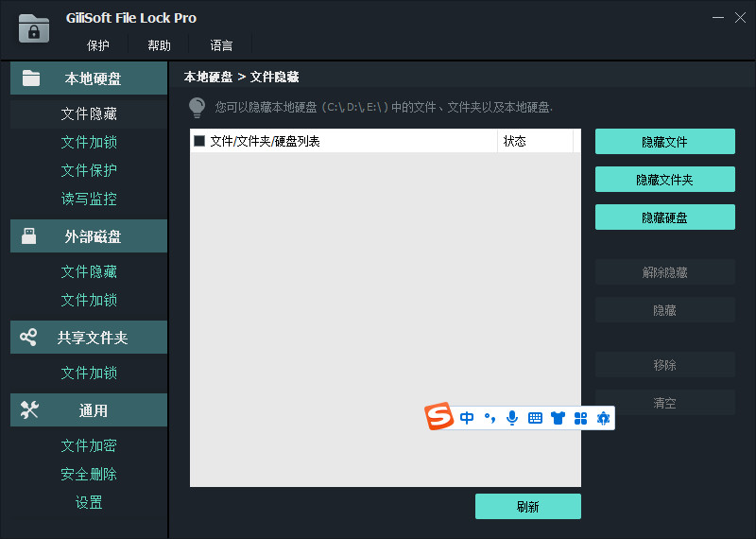Click the 刷新 button
756x539 pixels.
pyautogui.click(x=528, y=506)
